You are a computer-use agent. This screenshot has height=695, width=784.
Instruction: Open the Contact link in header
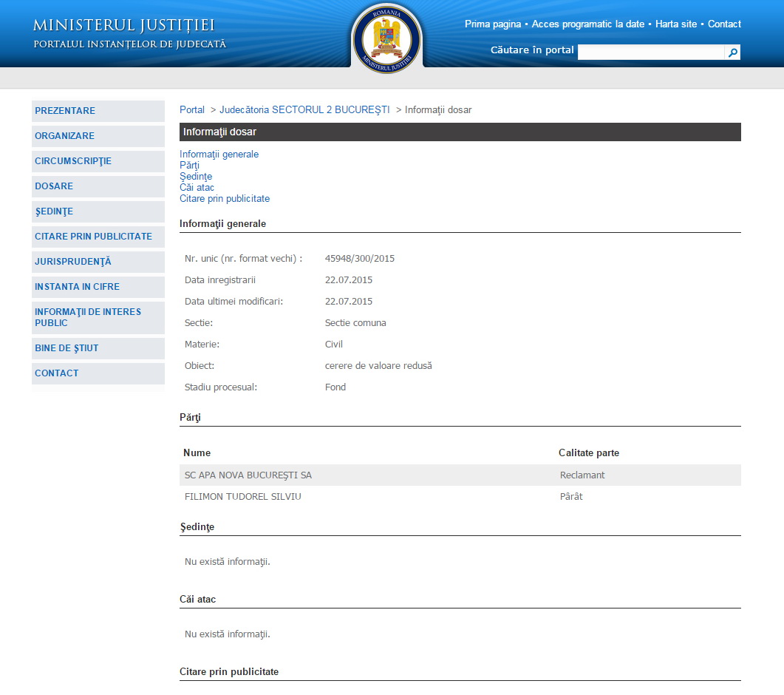(724, 24)
